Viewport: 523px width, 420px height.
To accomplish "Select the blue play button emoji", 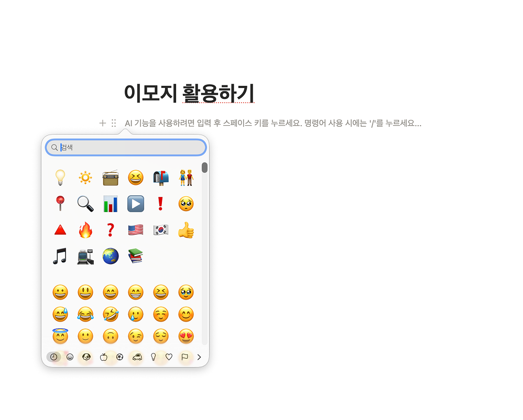I will pos(135,203).
